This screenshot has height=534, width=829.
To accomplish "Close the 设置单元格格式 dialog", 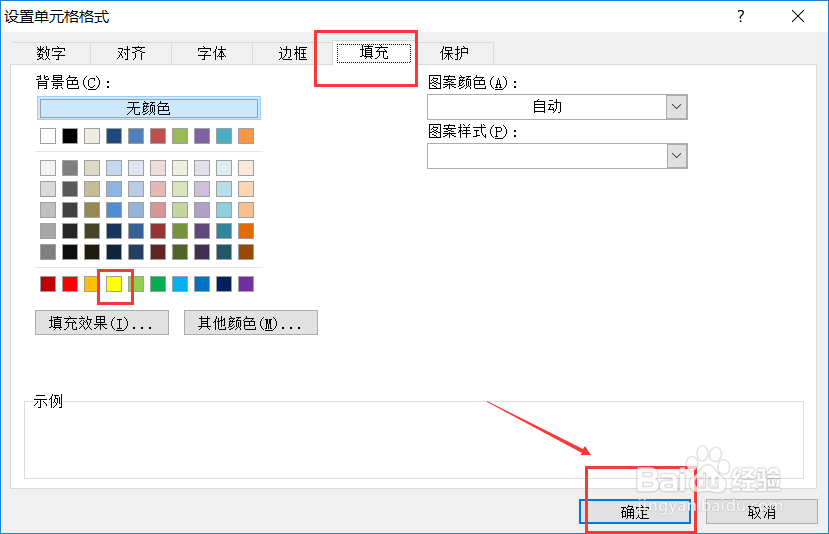I will tap(798, 16).
